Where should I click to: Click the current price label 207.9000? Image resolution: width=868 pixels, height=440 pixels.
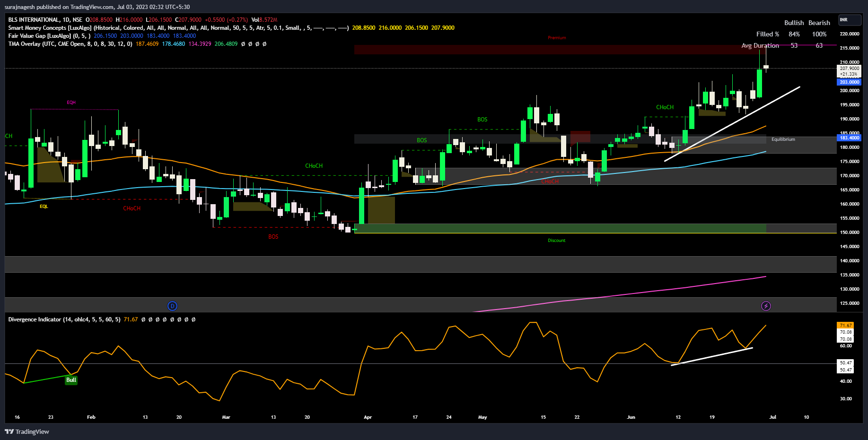(850, 69)
